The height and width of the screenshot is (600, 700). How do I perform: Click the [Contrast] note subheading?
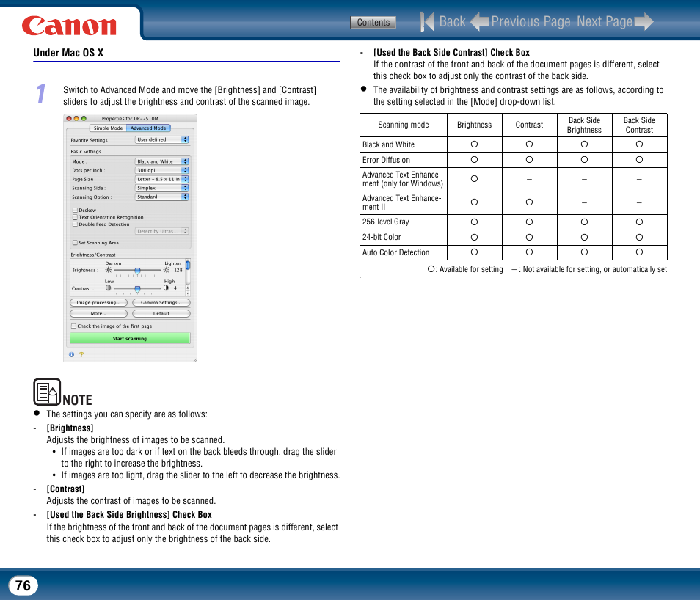(x=65, y=489)
